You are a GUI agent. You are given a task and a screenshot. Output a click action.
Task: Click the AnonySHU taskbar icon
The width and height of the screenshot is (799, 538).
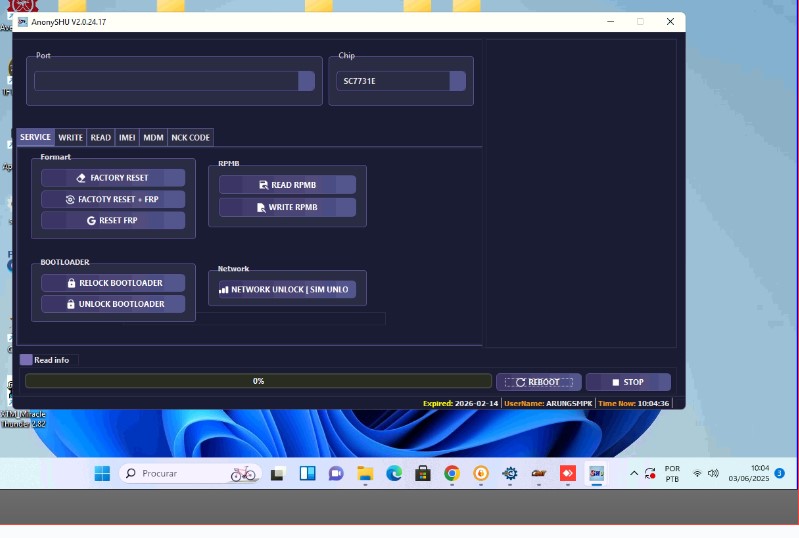tap(597, 474)
